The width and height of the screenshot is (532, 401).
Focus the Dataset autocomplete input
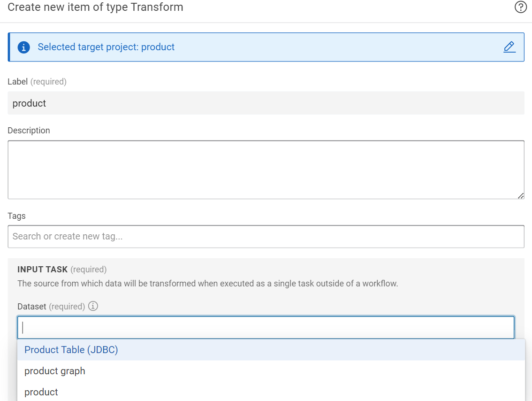click(x=266, y=327)
